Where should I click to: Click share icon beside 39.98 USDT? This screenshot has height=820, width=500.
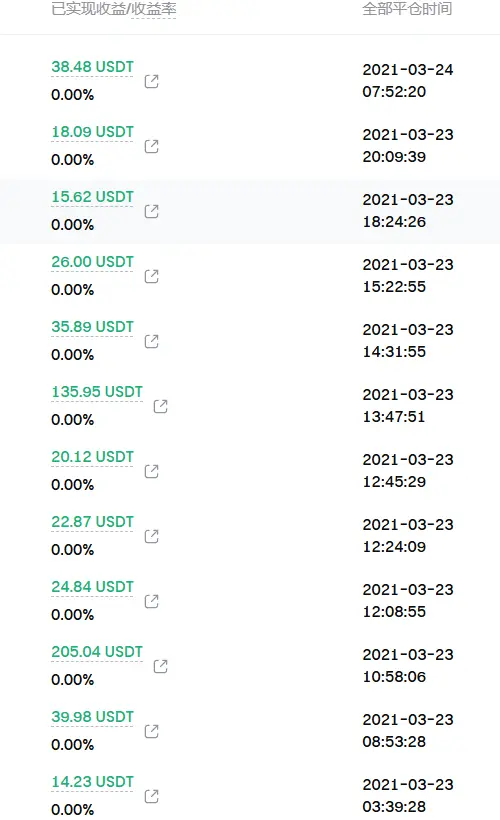152,731
